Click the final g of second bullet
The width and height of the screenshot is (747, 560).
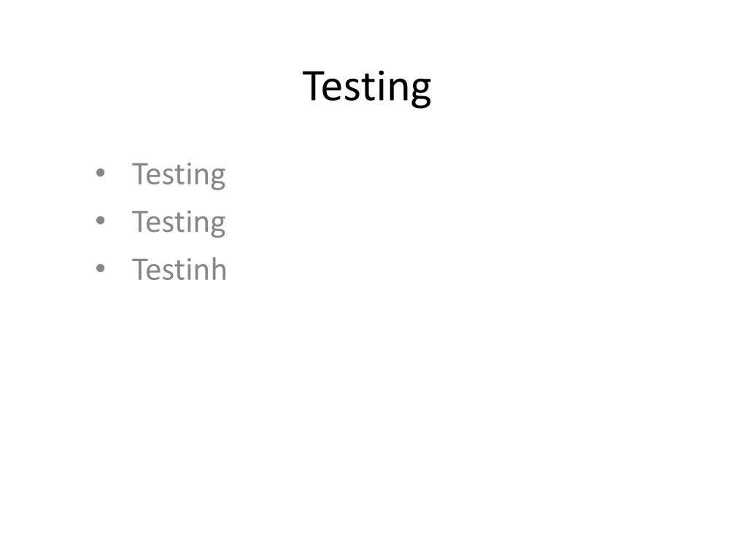[217, 226]
